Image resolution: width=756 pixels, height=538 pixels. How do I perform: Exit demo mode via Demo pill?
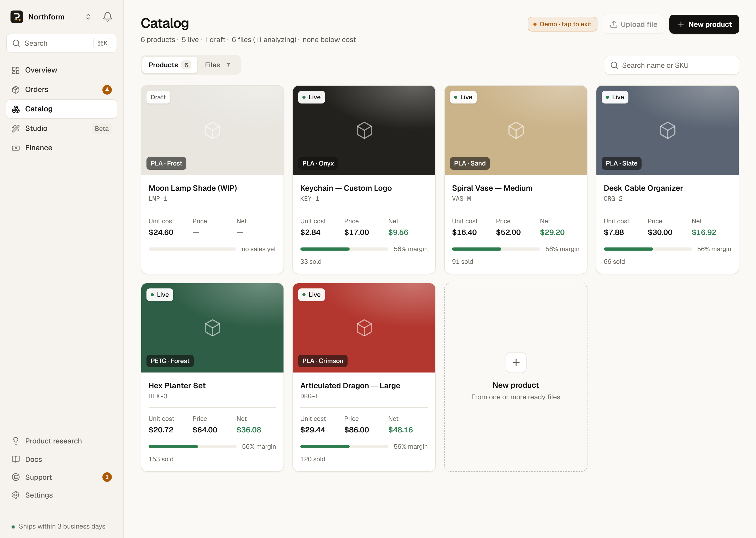[x=562, y=24]
